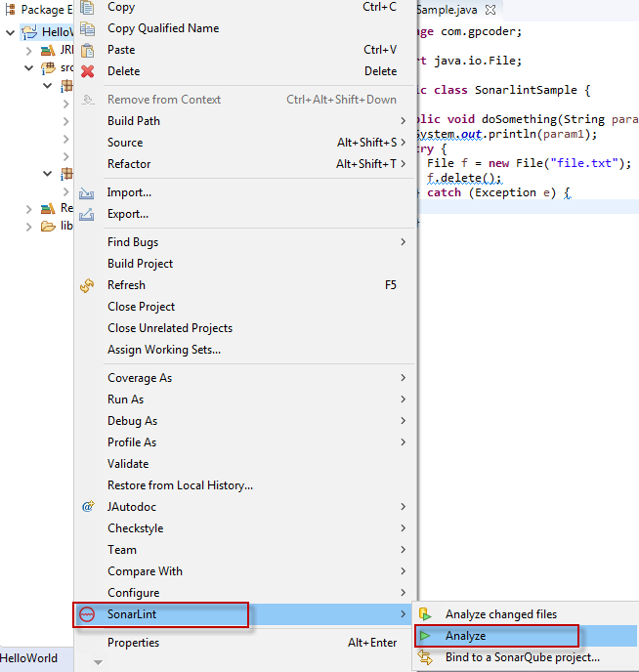The image size is (639, 672).
Task: Click the red Delete X icon
Action: 88,71
